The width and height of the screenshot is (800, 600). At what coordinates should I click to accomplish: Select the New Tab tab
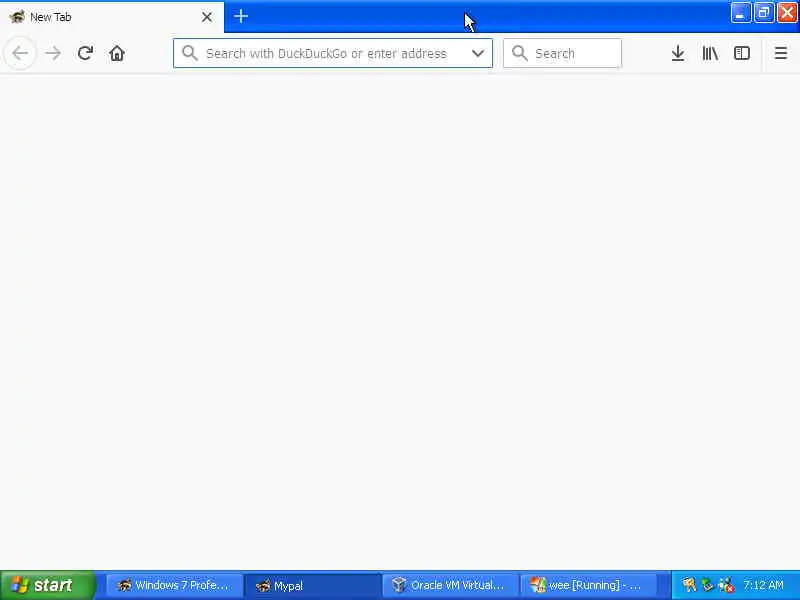point(112,17)
